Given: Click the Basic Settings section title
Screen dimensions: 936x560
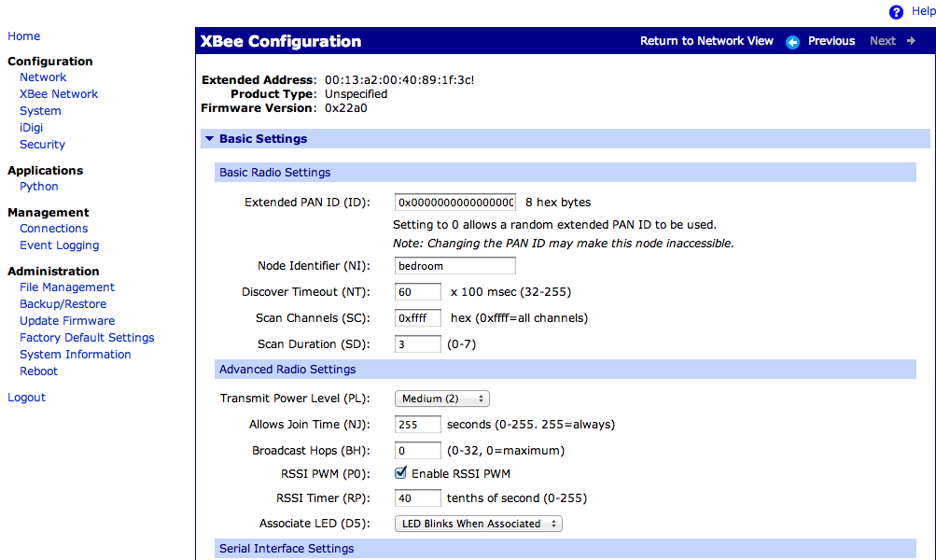Looking at the screenshot, I should click(x=263, y=138).
